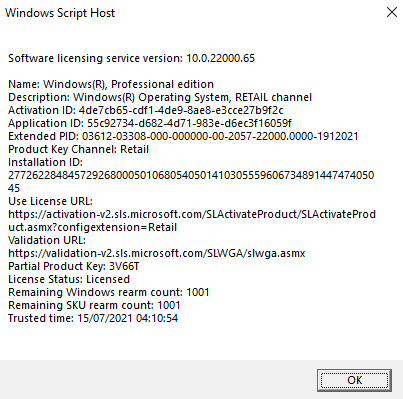The width and height of the screenshot is (403, 399).
Task: Close the Windows Script Host dialog
Action: pyautogui.click(x=392, y=12)
